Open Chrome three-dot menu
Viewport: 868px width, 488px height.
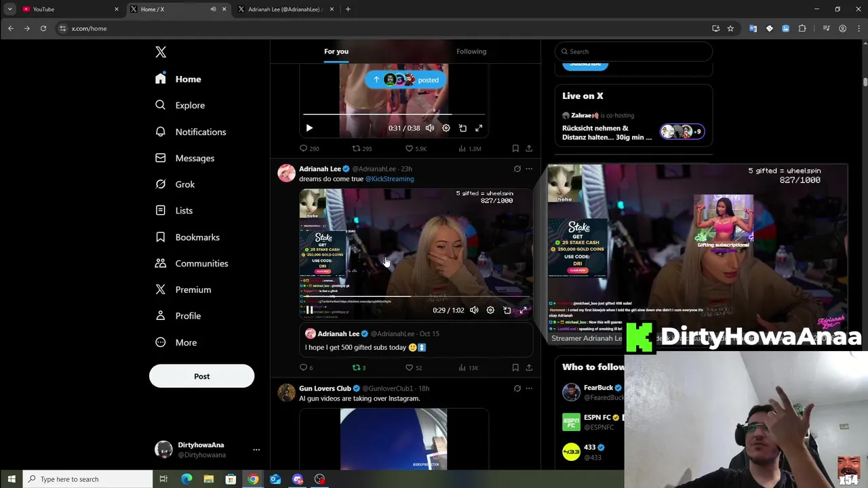click(x=859, y=28)
